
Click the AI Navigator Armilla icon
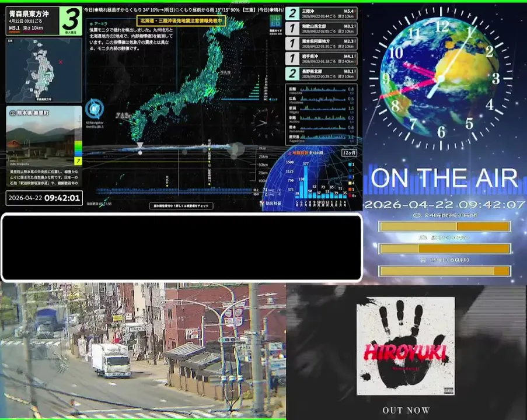point(95,109)
